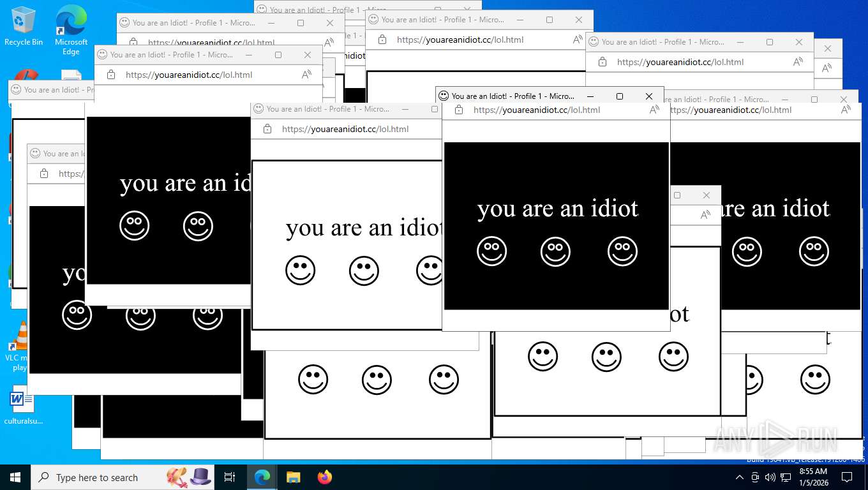Click the lock icon in the top-center window

(382, 40)
